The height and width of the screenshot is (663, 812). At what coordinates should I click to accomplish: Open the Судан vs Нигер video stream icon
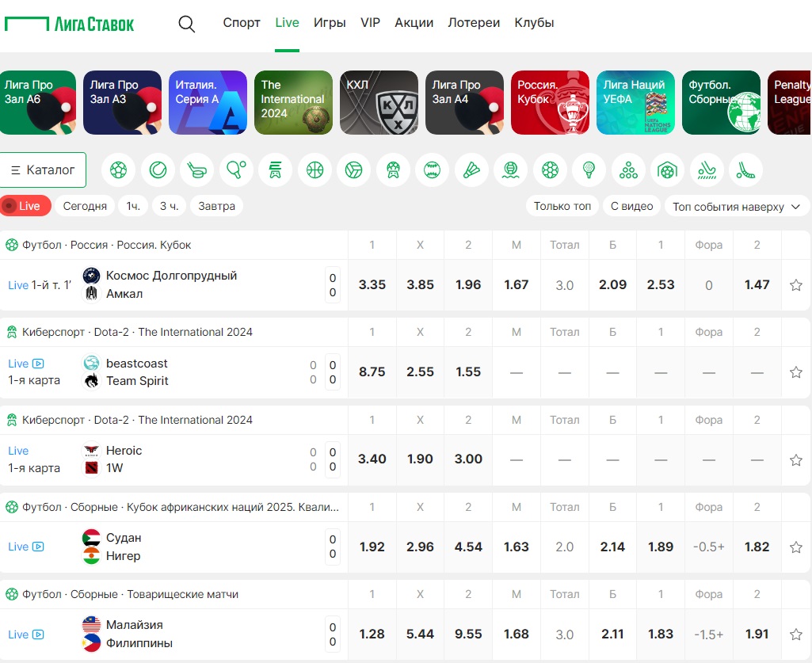(x=38, y=547)
